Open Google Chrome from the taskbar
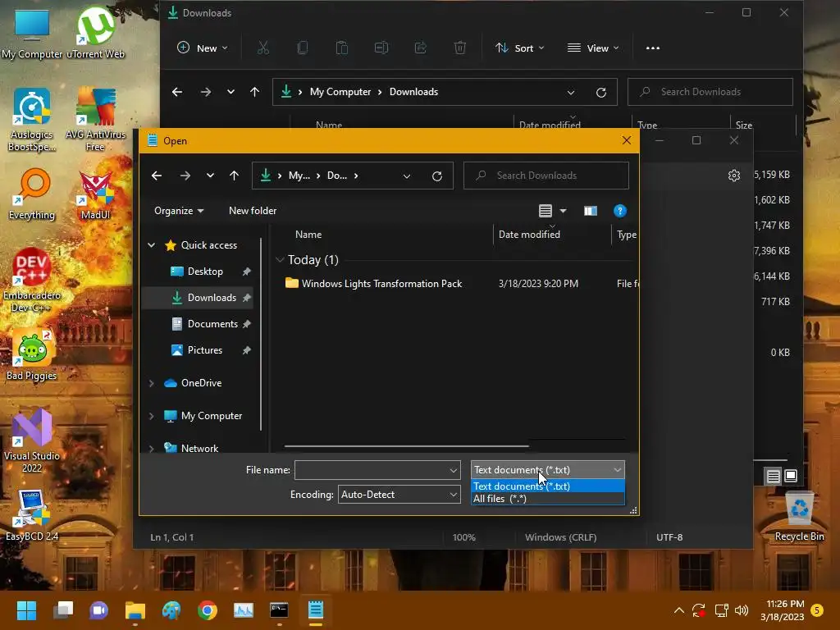 (208, 610)
